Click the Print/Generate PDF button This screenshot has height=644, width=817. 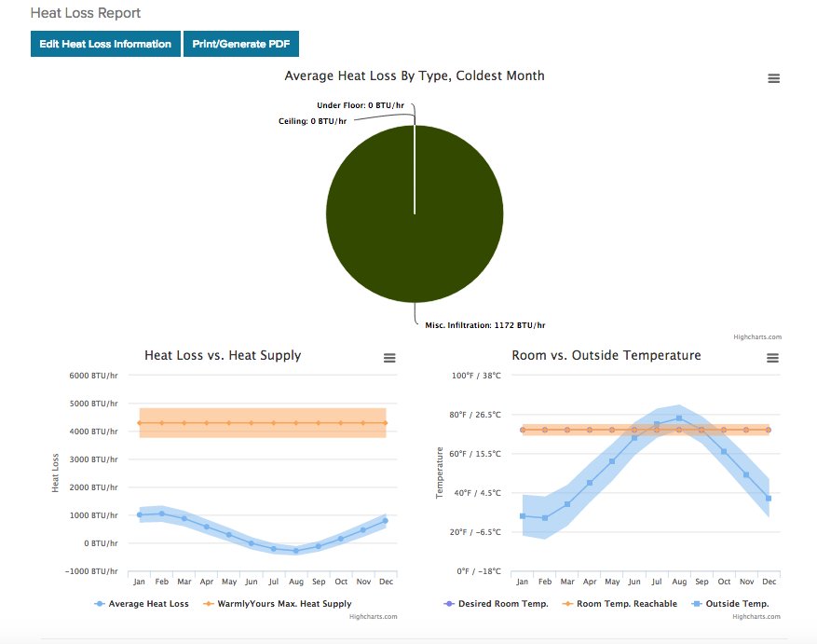(x=240, y=44)
